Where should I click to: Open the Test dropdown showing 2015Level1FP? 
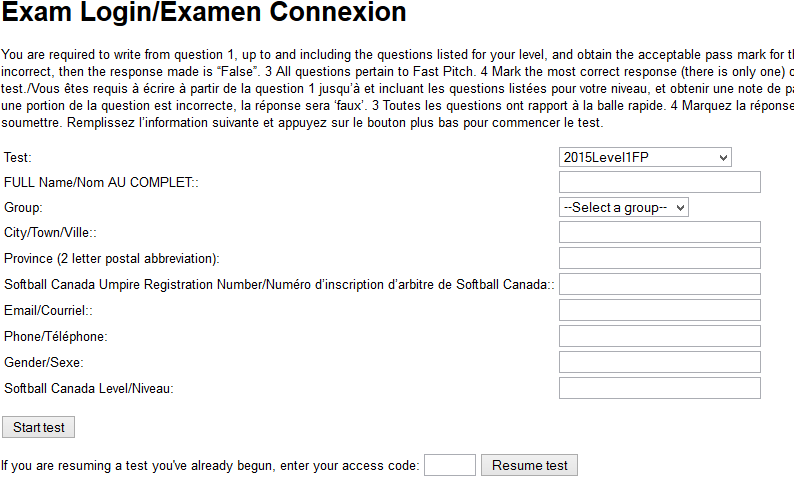click(x=645, y=157)
